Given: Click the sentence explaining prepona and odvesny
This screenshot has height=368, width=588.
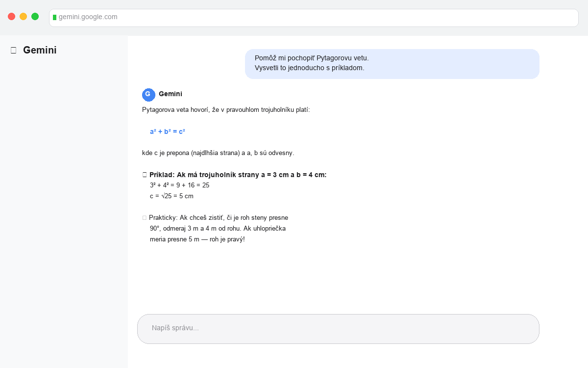Looking at the screenshot, I should (x=218, y=153).
